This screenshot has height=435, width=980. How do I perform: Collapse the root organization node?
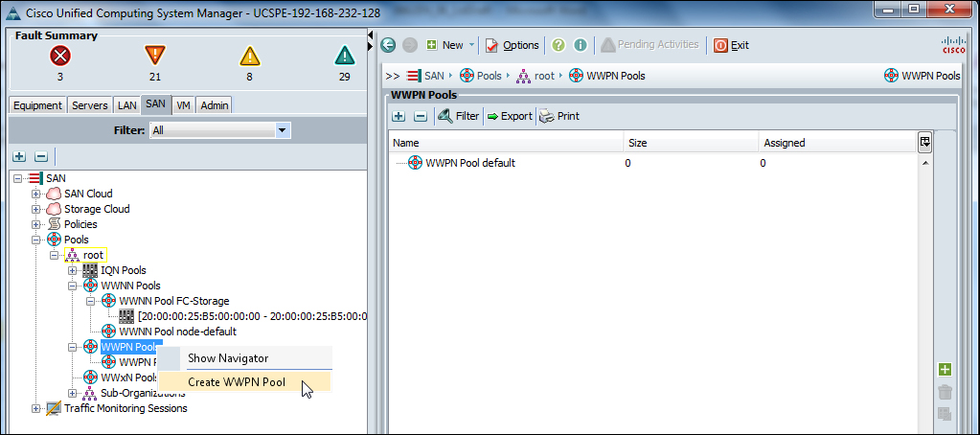pyautogui.click(x=54, y=255)
